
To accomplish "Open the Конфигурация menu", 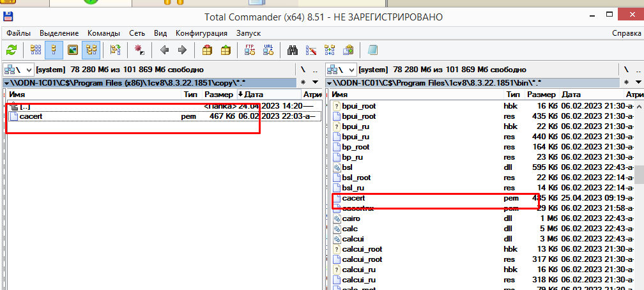I will pos(202,33).
